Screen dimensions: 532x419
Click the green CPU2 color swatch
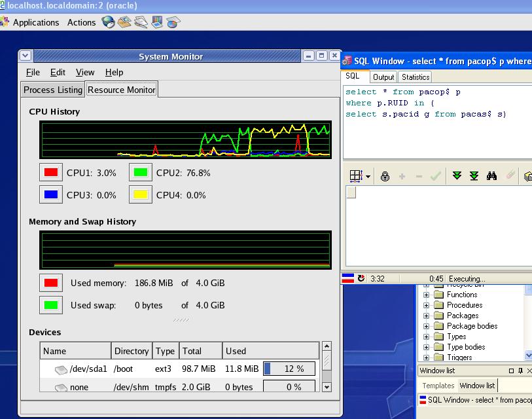coord(141,172)
